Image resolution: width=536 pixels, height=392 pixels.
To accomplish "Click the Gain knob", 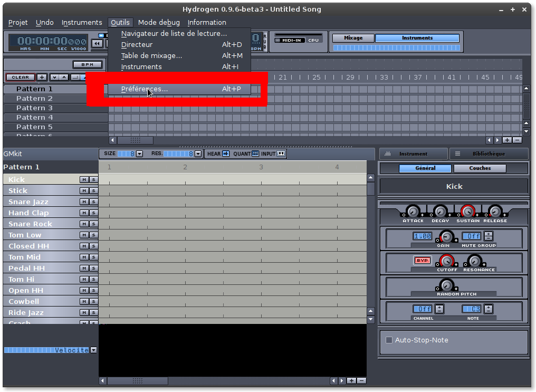I will [446, 236].
